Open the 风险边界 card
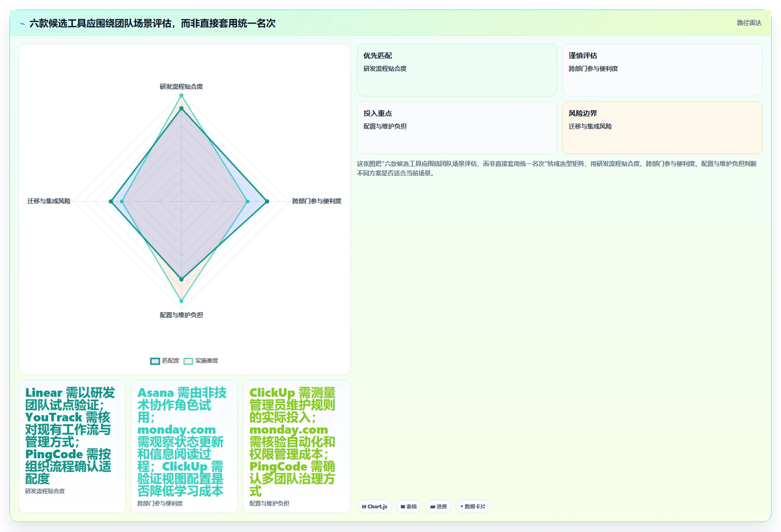 click(662, 128)
